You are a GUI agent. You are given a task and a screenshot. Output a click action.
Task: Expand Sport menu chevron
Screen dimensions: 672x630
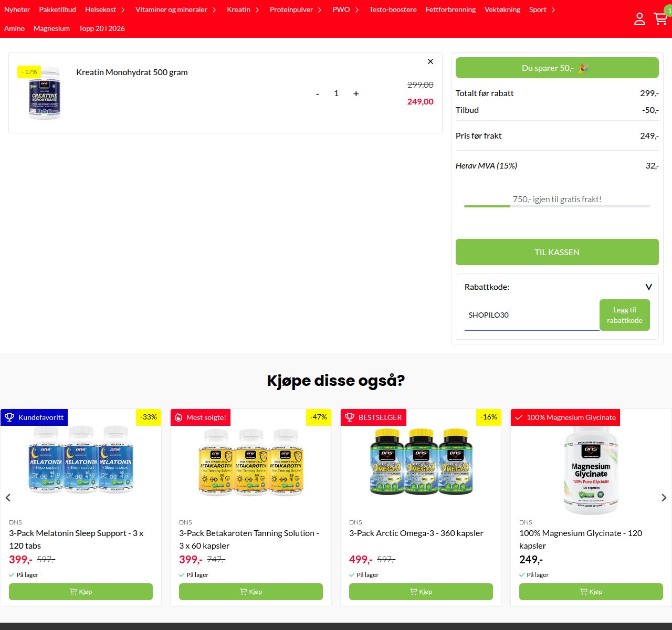(x=553, y=10)
